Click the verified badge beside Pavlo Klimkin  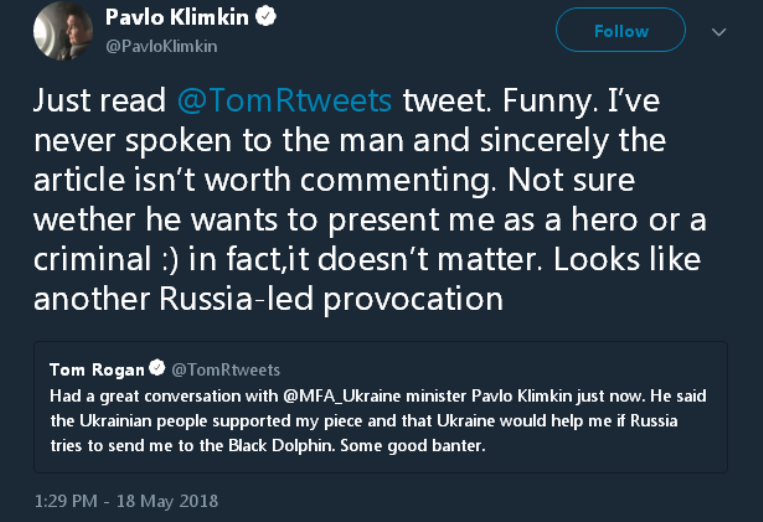(268, 17)
